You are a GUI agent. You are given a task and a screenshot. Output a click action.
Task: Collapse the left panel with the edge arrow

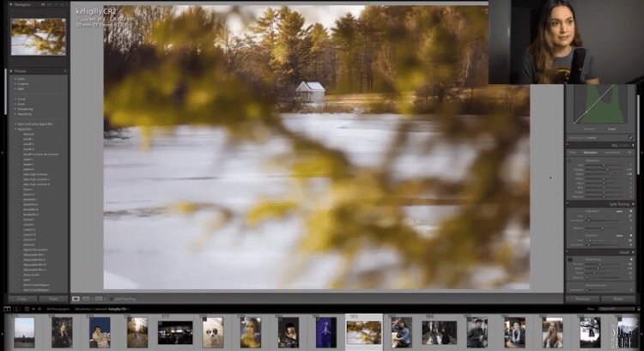tap(3, 154)
